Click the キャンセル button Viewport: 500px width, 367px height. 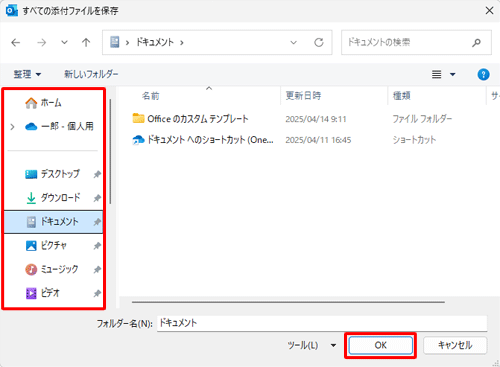coord(455,345)
